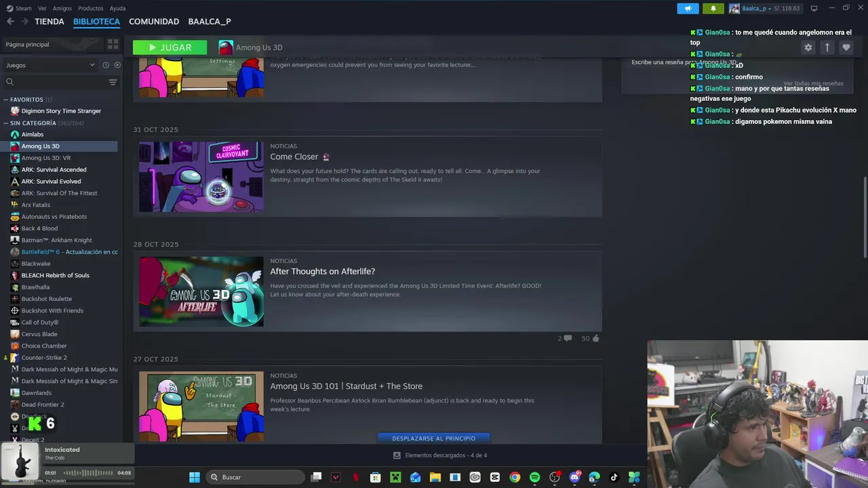Open Discord from the taskbar

click(x=574, y=477)
